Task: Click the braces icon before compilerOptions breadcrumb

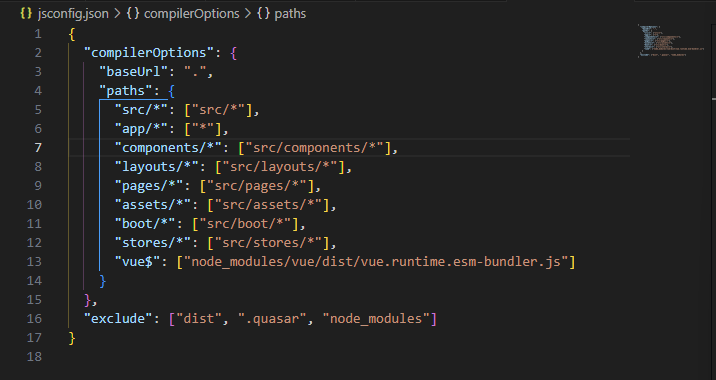Action: [x=133, y=14]
